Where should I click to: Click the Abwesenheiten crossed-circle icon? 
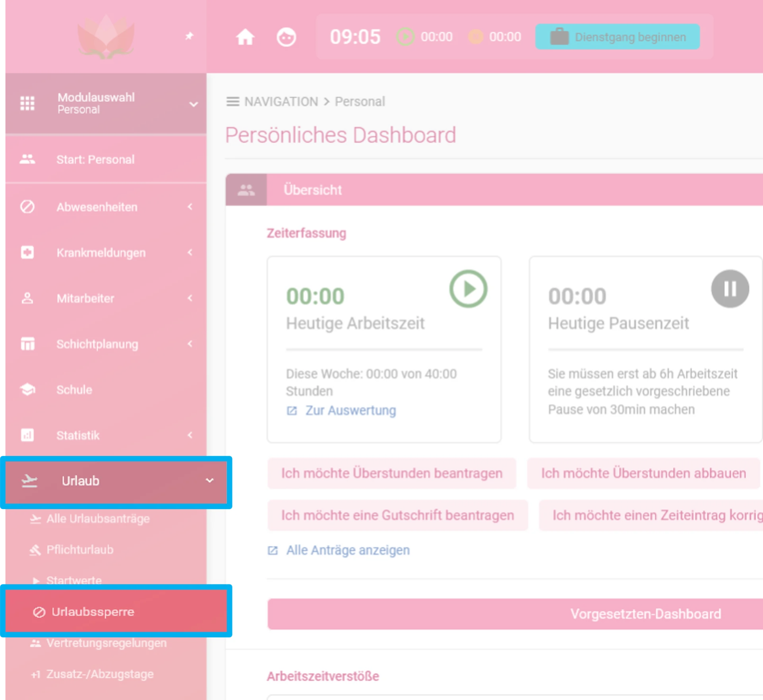(x=27, y=207)
